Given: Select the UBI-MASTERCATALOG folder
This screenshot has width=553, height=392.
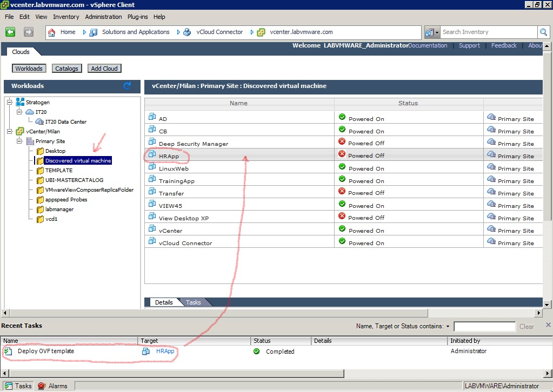Looking at the screenshot, I should pos(74,180).
